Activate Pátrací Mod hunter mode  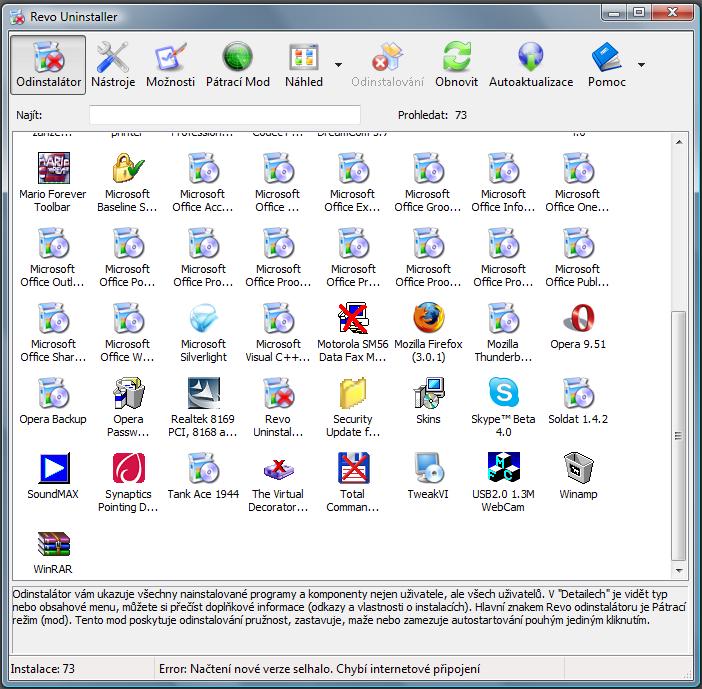pos(237,64)
